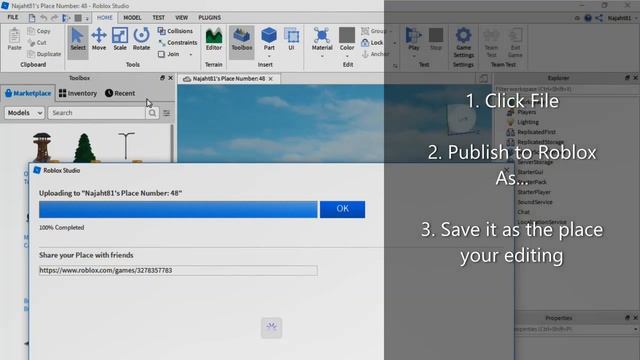The width and height of the screenshot is (640, 360).
Task: Click the share URL text field
Action: (178, 270)
